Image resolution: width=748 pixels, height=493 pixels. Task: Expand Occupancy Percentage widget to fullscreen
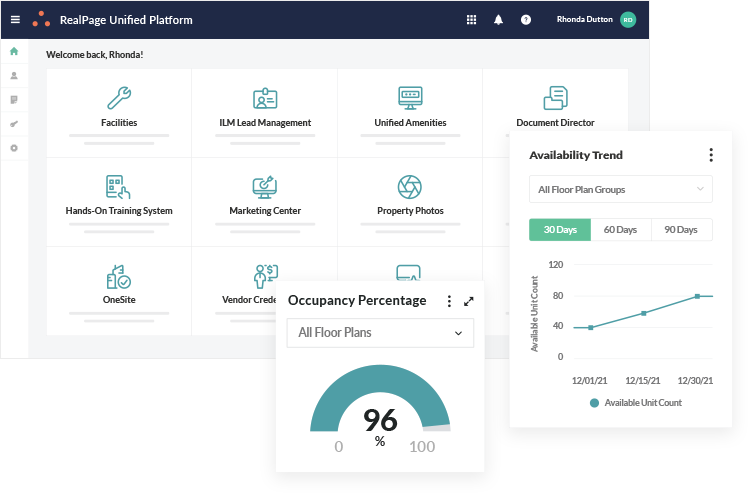tap(469, 301)
